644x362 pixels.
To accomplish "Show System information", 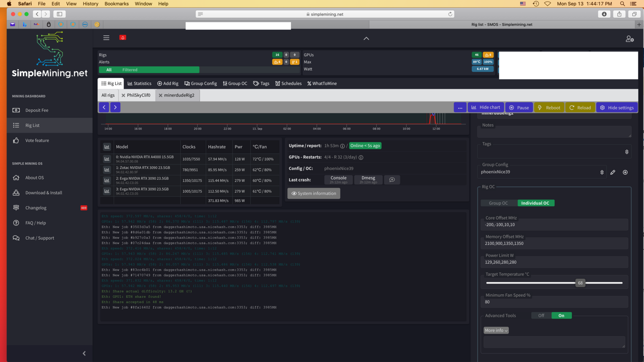I will coord(314,193).
